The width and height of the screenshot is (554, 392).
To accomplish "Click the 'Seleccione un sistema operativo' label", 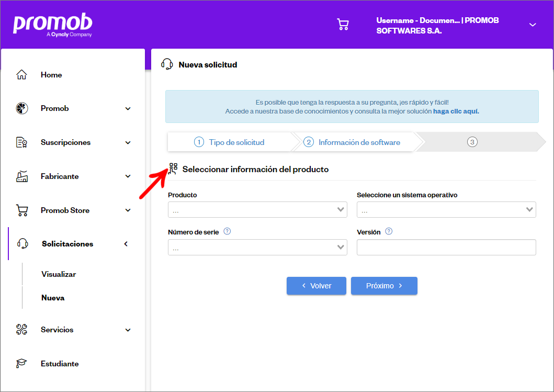I will [407, 195].
